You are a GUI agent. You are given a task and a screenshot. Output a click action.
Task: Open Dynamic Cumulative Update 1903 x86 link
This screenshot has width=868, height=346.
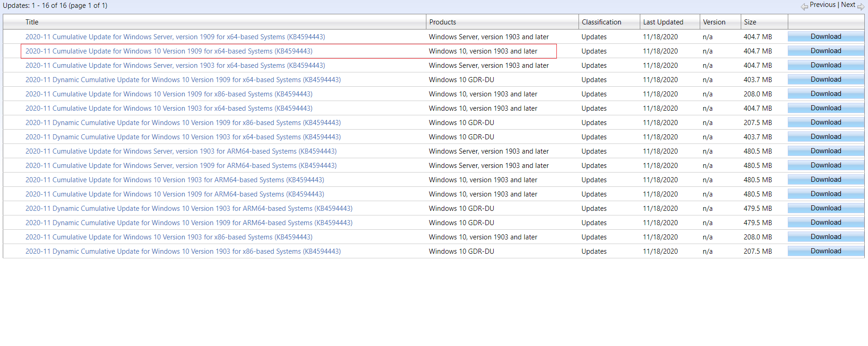click(183, 251)
